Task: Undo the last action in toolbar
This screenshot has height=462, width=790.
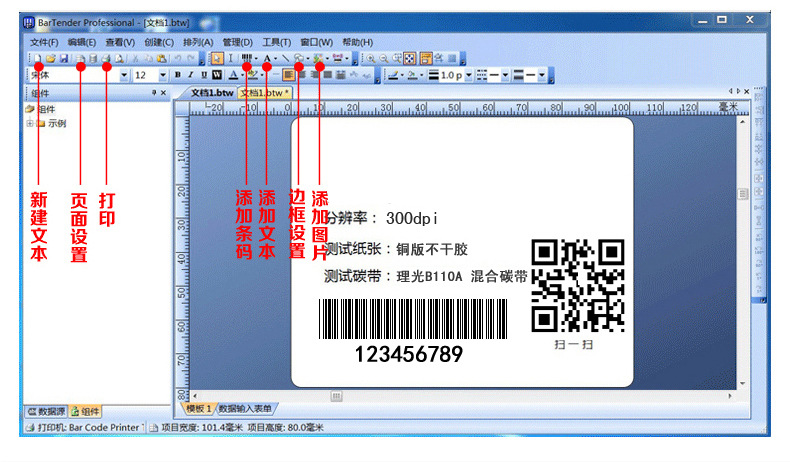Action: pos(178,58)
